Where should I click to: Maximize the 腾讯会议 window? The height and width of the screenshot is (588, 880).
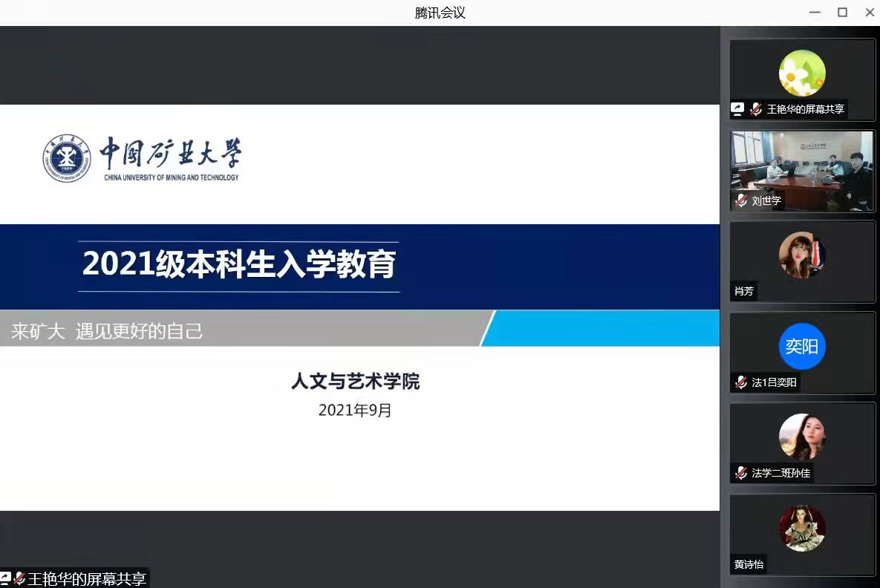[842, 13]
